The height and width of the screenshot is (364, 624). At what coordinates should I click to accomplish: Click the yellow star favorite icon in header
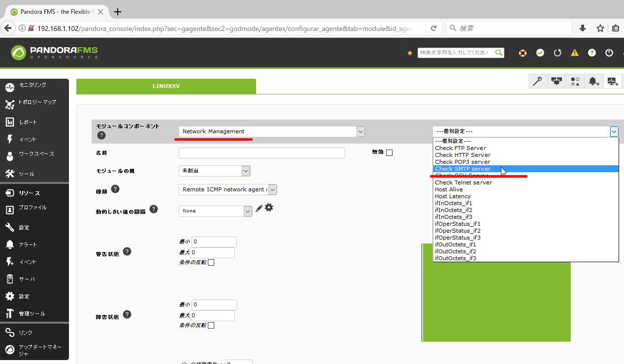(410, 53)
